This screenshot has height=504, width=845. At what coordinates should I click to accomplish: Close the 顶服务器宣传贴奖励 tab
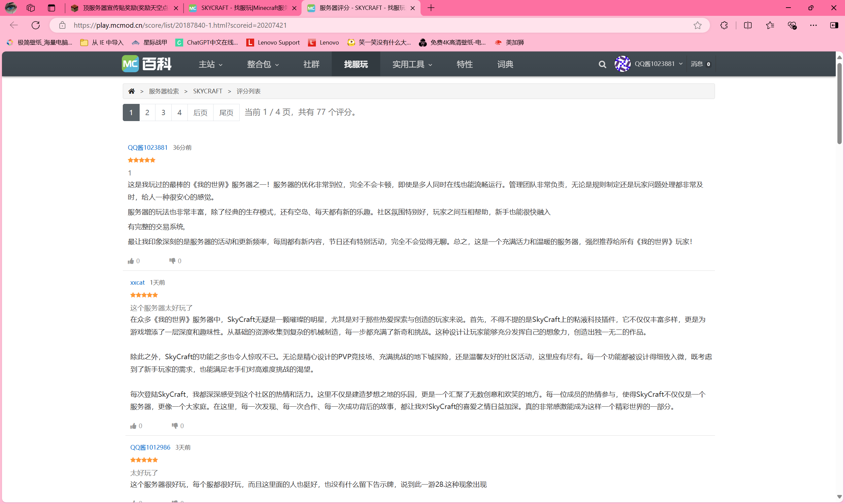click(176, 8)
